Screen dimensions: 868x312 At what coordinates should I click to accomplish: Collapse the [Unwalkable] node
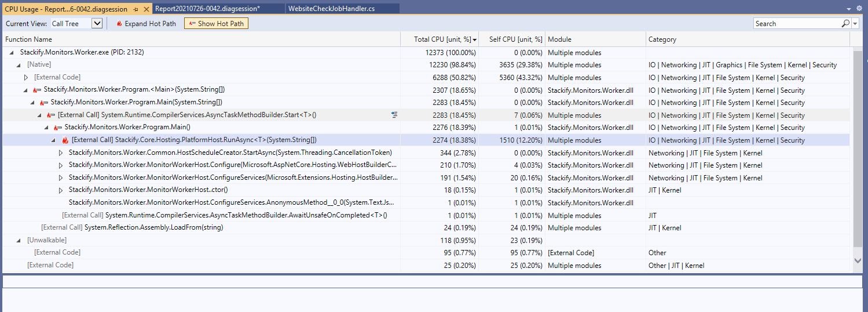19,240
